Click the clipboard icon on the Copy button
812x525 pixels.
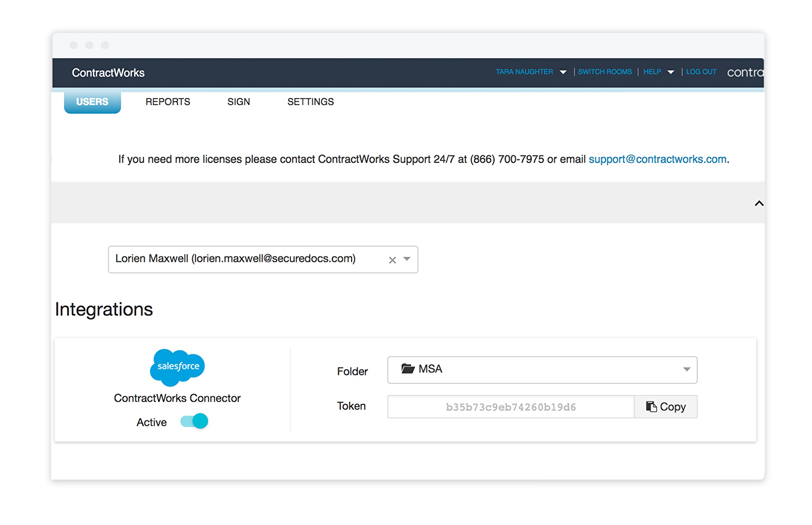pyautogui.click(x=651, y=406)
